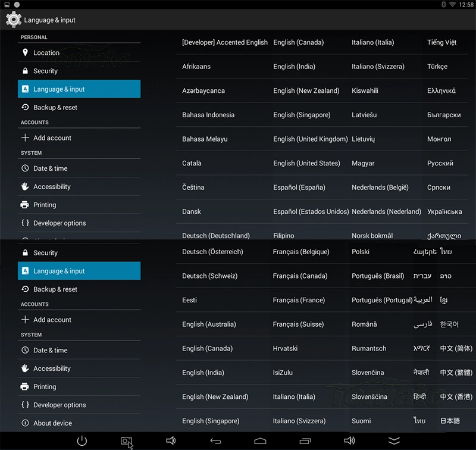This screenshot has width=476, height=450.
Task: Open About device
Action: coord(79,423)
